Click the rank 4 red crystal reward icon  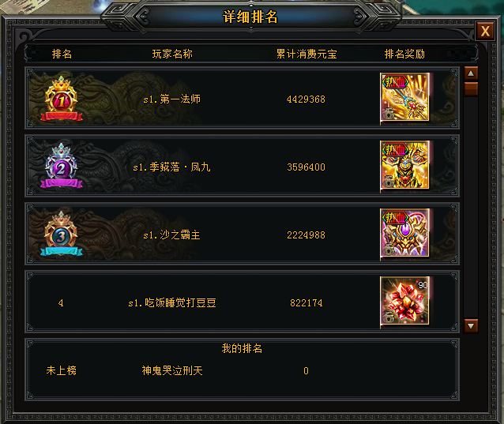tap(404, 301)
